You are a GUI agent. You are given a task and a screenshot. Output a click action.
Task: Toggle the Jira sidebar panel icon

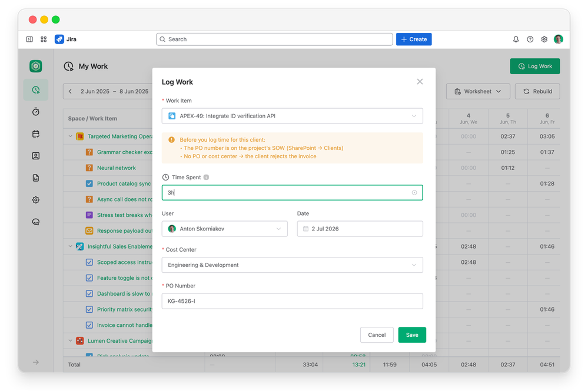(x=29, y=39)
